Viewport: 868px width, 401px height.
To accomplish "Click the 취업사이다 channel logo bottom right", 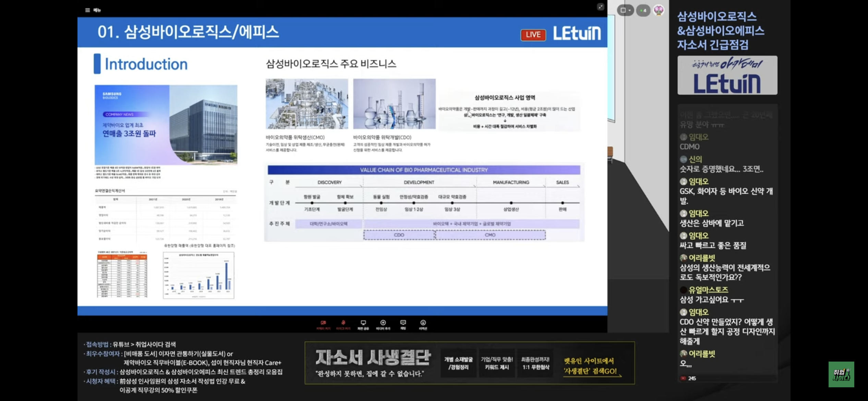I will click(x=841, y=374).
